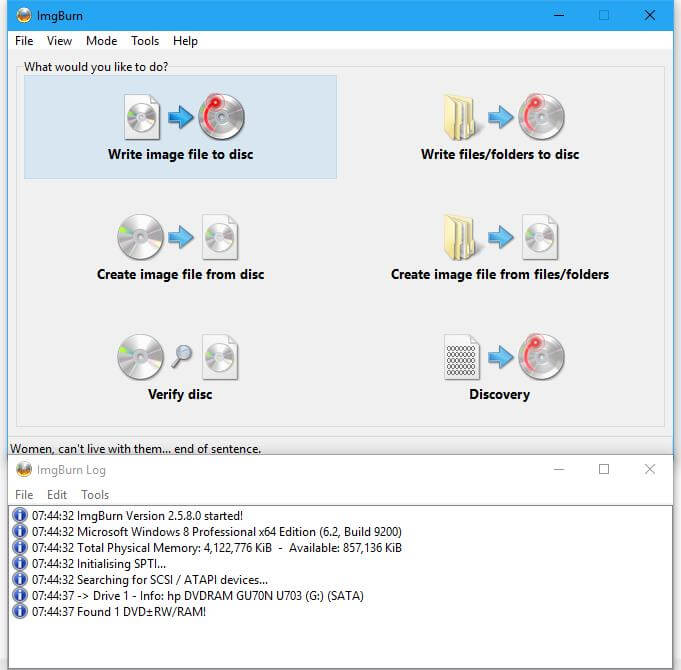Image resolution: width=681 pixels, height=670 pixels.
Task: Select log line 'Searching for SCSI / ATAPI devices...'
Action: pos(150,580)
